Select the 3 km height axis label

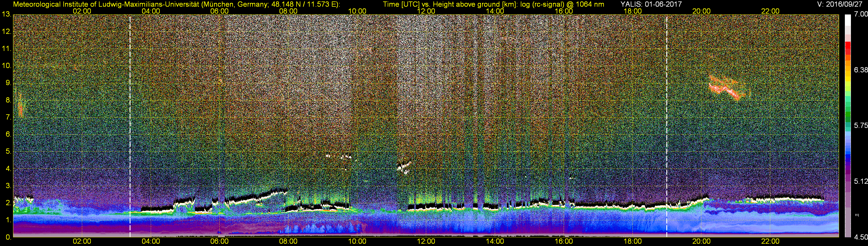(x=8, y=186)
